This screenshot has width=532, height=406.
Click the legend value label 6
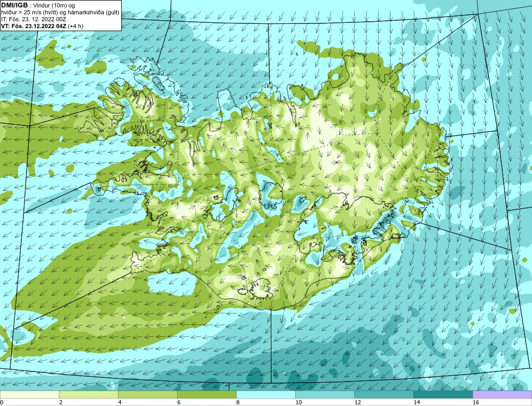point(178,402)
